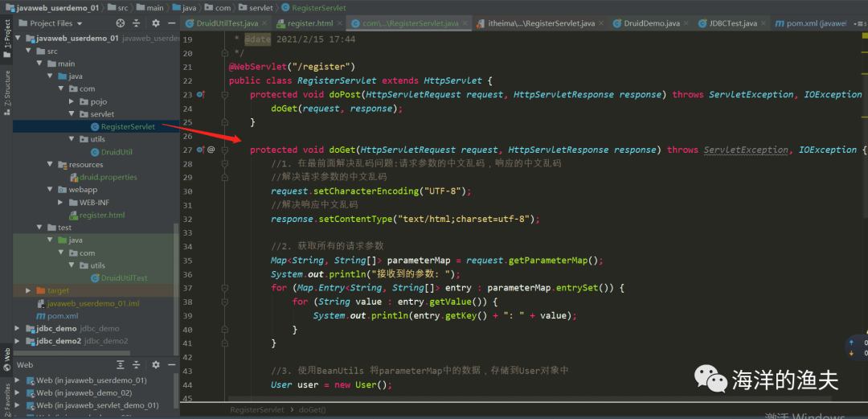Expand Web in javaweb_demo_02

(18, 393)
